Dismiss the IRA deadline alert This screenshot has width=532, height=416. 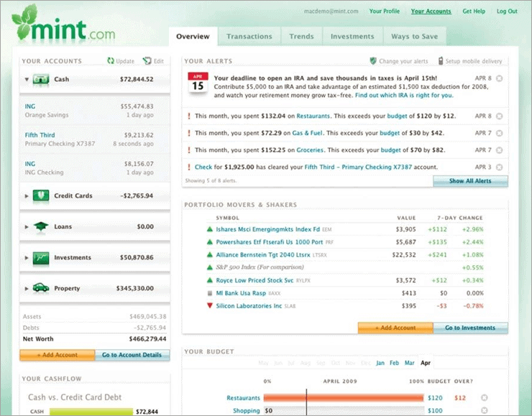pos(499,78)
